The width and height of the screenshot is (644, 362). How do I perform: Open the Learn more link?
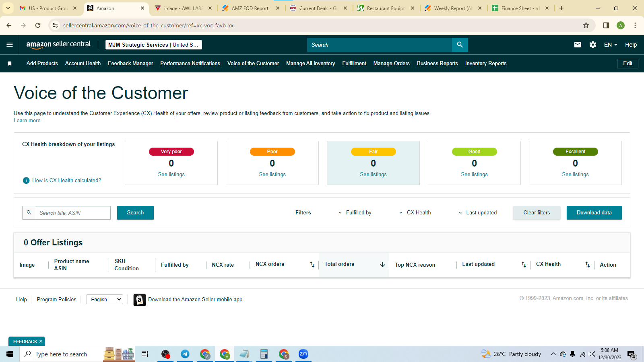pos(27,121)
